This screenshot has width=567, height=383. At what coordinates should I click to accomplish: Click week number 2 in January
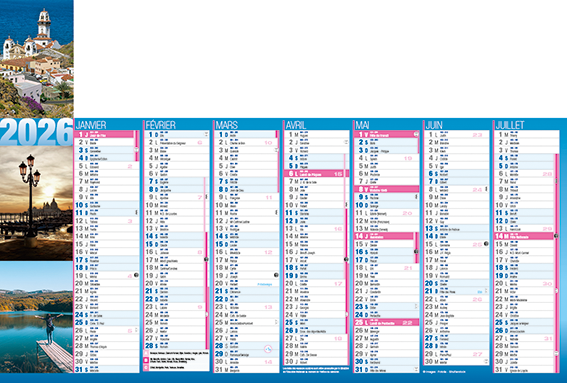point(130,166)
